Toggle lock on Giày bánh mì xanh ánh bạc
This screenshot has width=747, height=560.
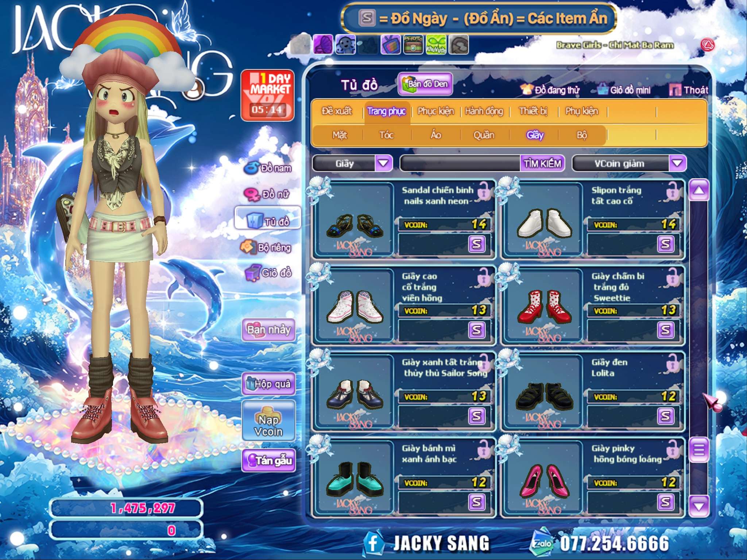click(x=484, y=449)
